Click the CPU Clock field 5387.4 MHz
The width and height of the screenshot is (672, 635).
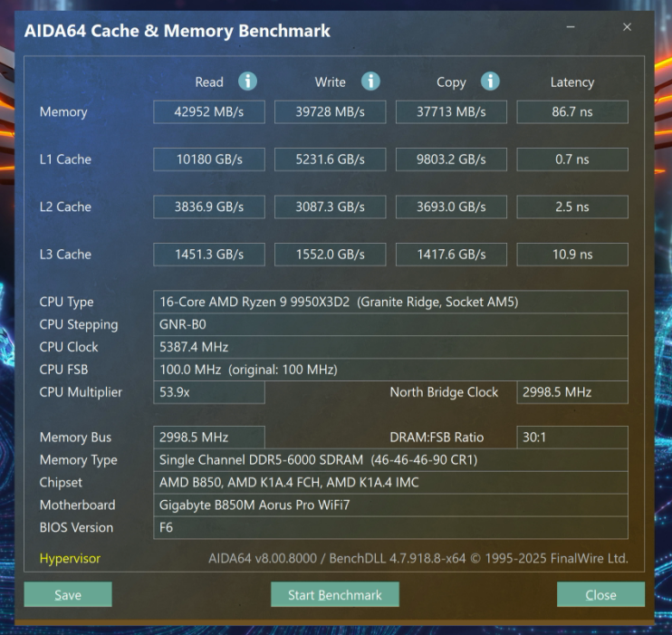(x=391, y=347)
